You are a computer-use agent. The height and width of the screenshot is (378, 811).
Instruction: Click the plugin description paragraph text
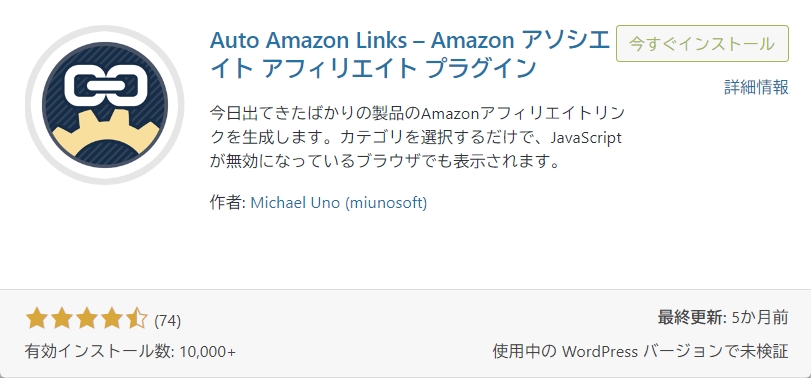pyautogui.click(x=417, y=137)
